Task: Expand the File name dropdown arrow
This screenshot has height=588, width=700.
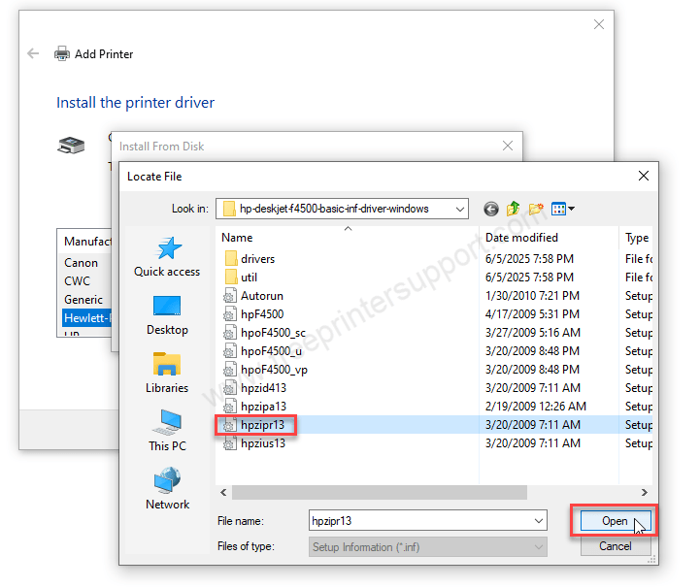Action: click(539, 521)
